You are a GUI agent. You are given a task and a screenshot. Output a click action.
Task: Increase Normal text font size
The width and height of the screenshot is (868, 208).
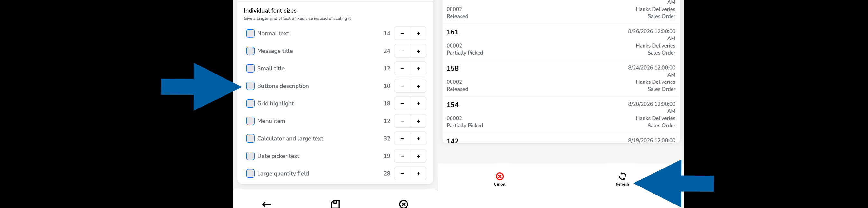[418, 33]
